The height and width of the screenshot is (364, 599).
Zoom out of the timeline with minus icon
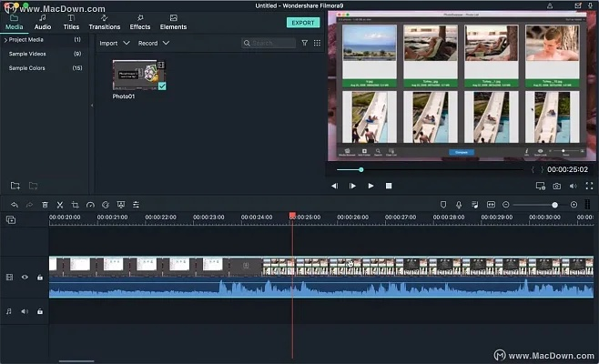[506, 205]
